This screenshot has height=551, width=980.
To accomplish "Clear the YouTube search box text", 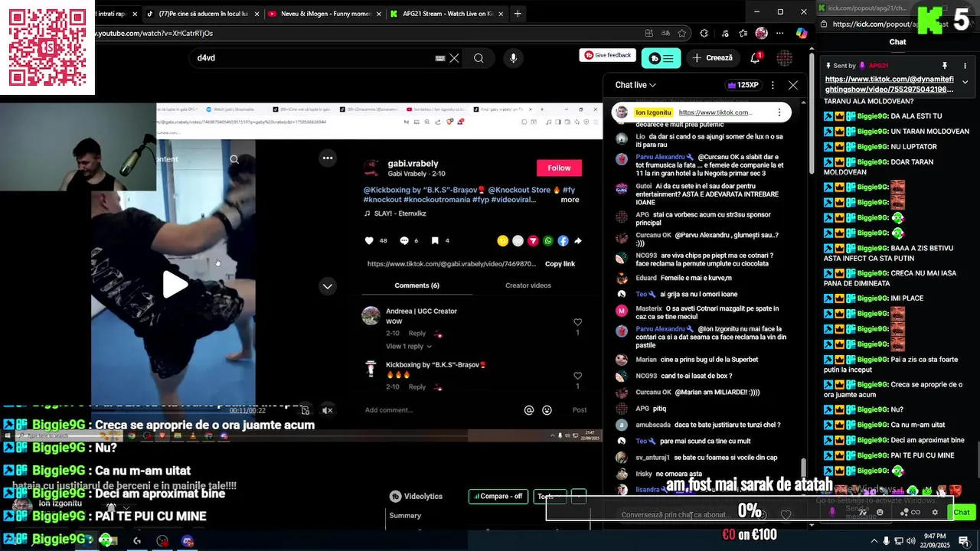I will tap(454, 58).
